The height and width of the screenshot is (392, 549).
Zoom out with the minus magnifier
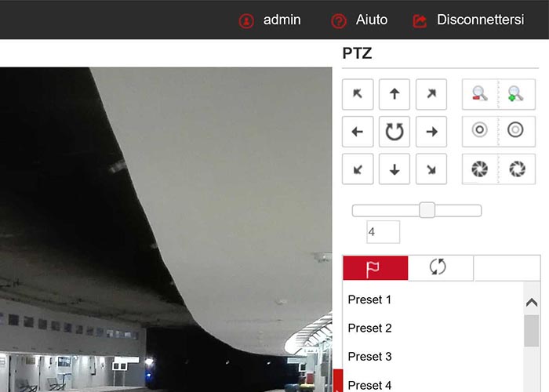(479, 94)
